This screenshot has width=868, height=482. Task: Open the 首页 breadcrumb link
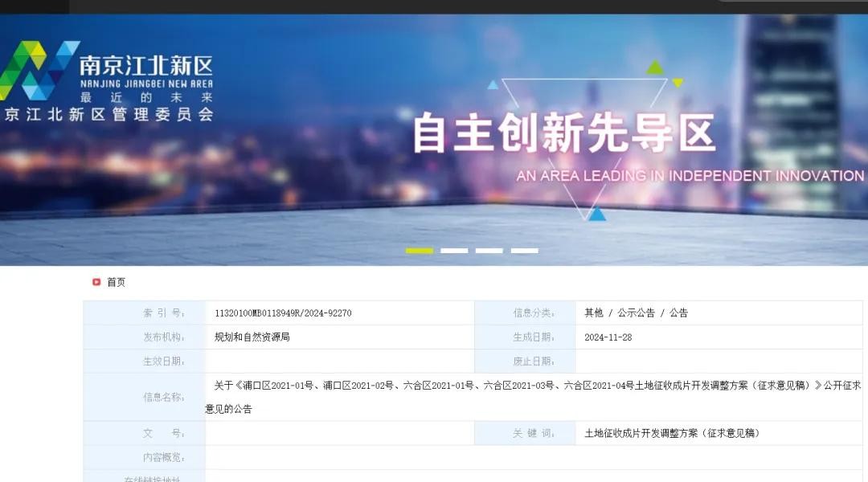tap(117, 282)
